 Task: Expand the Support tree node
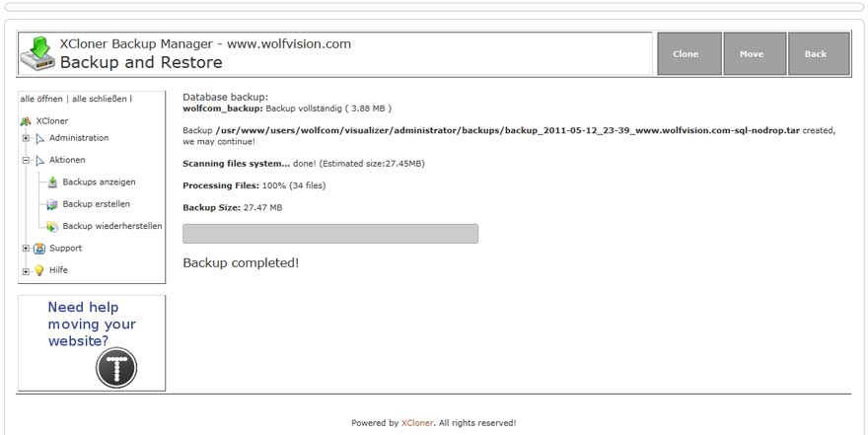click(x=26, y=249)
